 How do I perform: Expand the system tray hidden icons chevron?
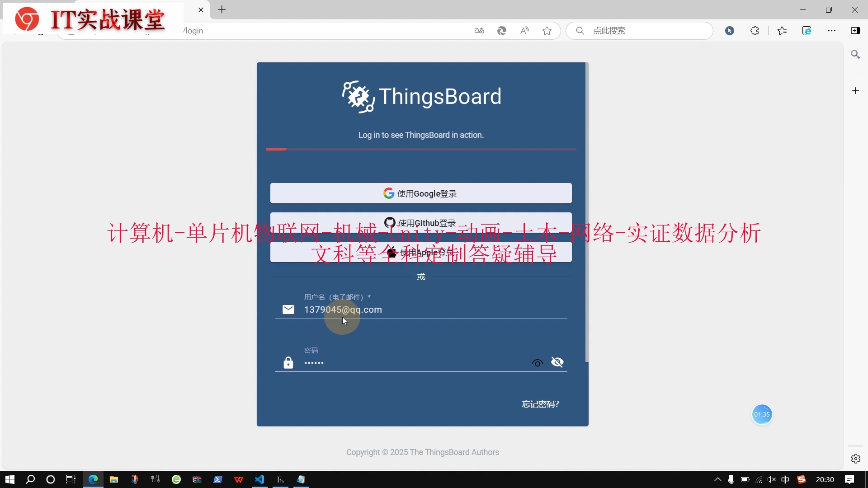pos(717,479)
